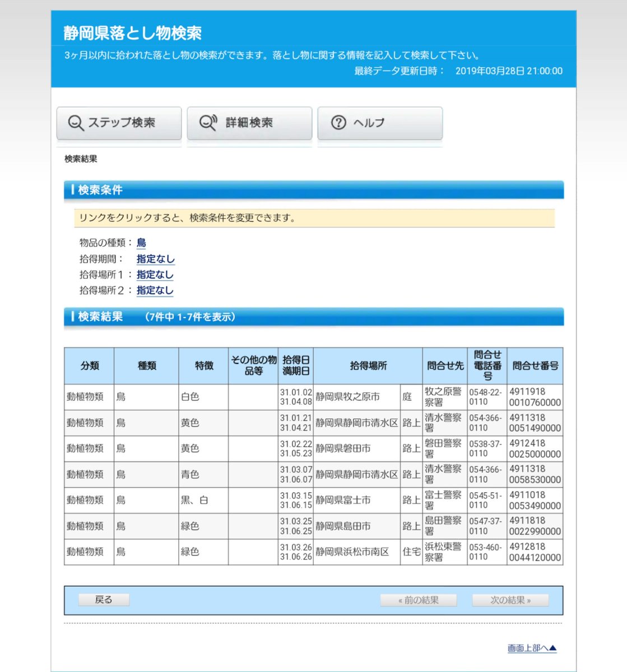This screenshot has width=627, height=672.
Task: Select inquiry number 4911818 0022990000
Action: click(x=535, y=526)
